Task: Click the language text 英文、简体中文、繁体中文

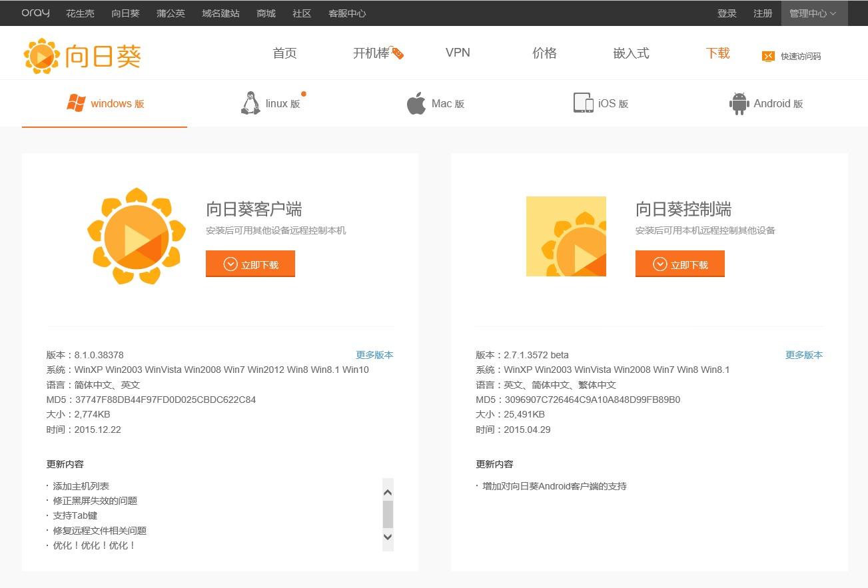Action: pos(560,385)
